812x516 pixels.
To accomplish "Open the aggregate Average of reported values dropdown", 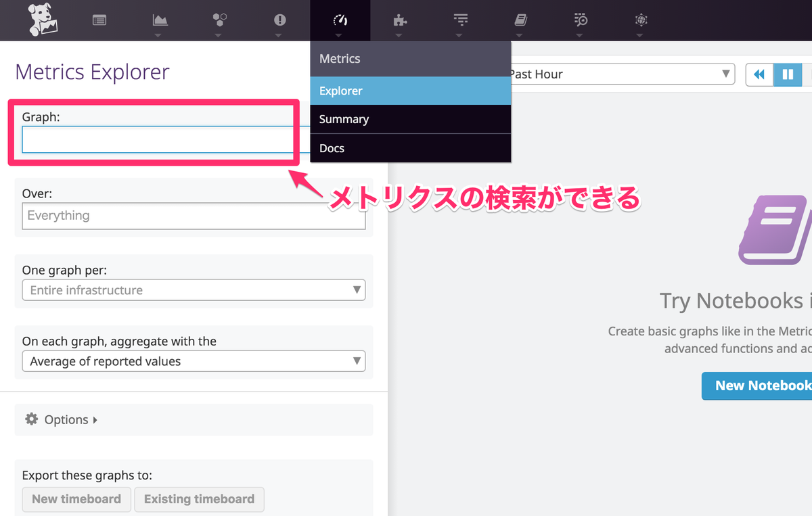I will (194, 361).
